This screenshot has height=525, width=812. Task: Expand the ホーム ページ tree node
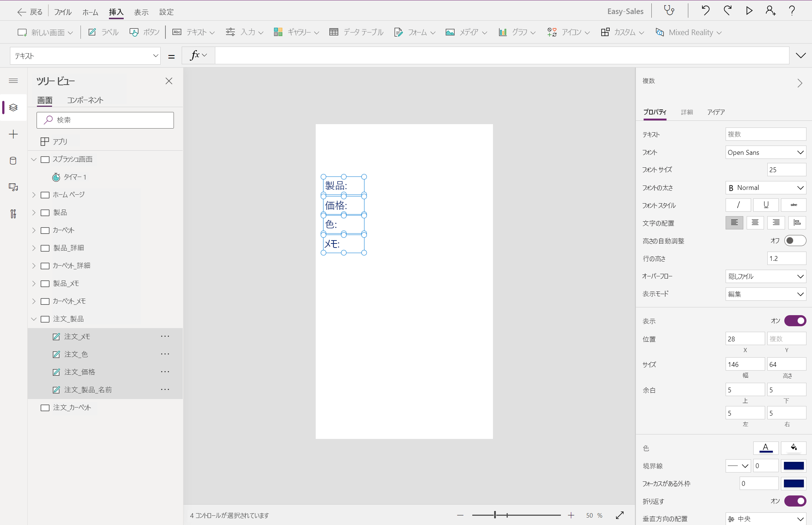(34, 195)
